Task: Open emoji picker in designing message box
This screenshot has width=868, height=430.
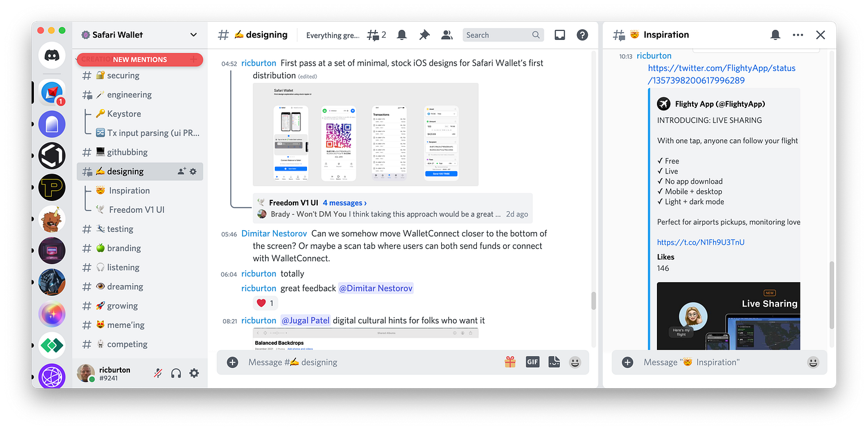Action: click(x=575, y=362)
